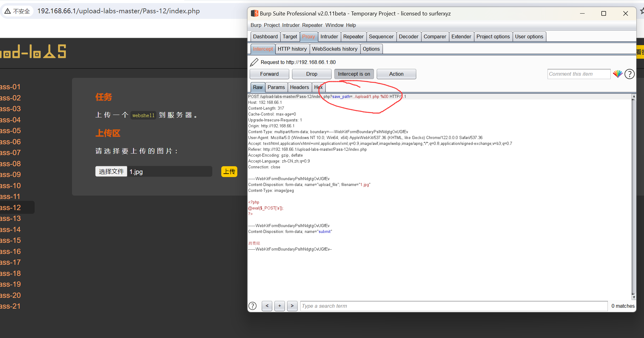Open the proxy Options sub-tab
644x338 pixels.
click(371, 49)
